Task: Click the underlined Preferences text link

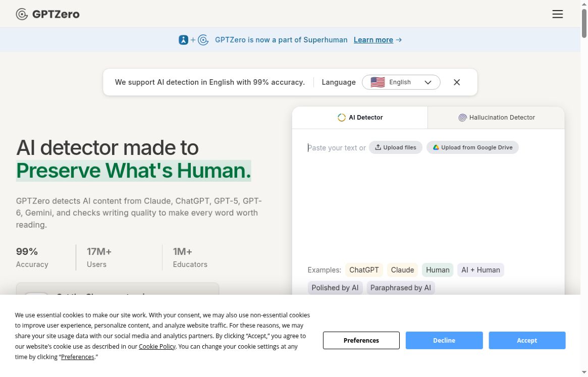Action: click(78, 357)
